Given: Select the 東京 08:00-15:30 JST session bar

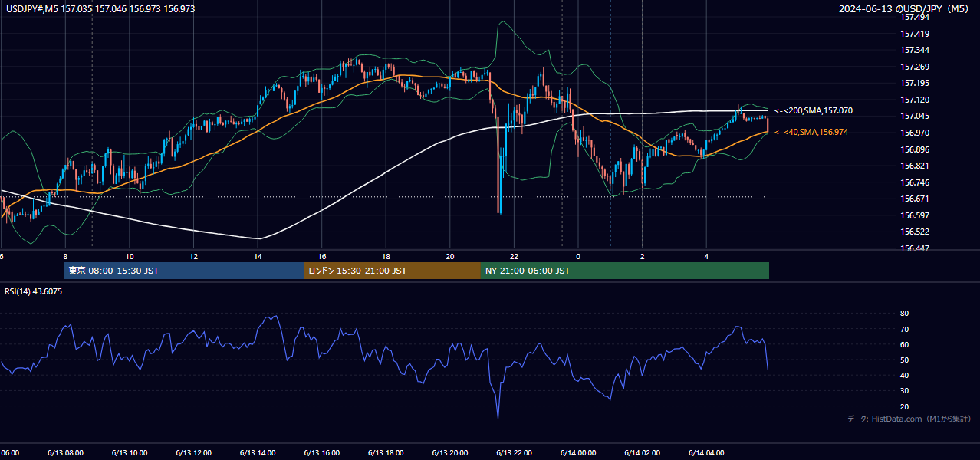Looking at the screenshot, I should click(x=184, y=271).
